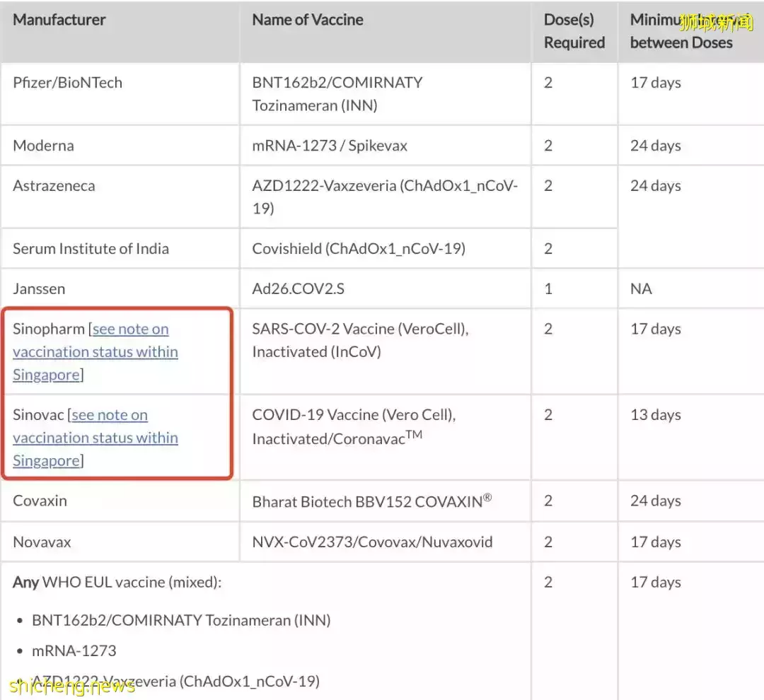Click the Manufacturer column header
This screenshot has height=700, width=764.
click(x=59, y=20)
